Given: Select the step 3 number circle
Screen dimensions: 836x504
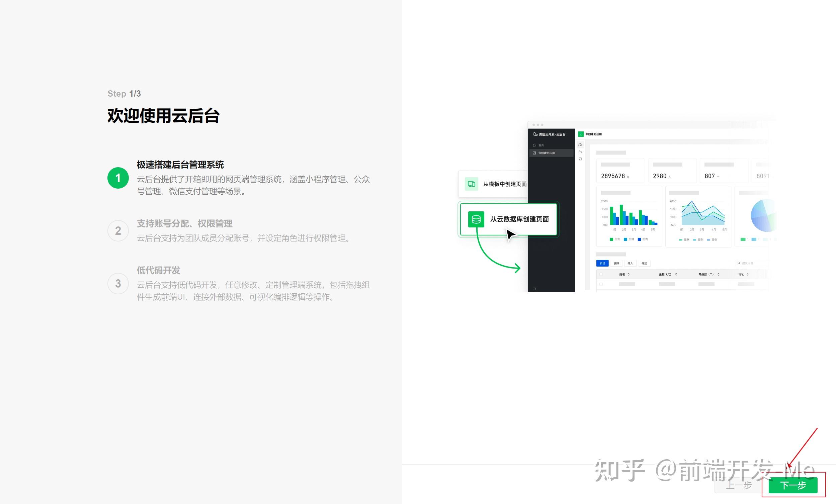Looking at the screenshot, I should click(x=118, y=284).
